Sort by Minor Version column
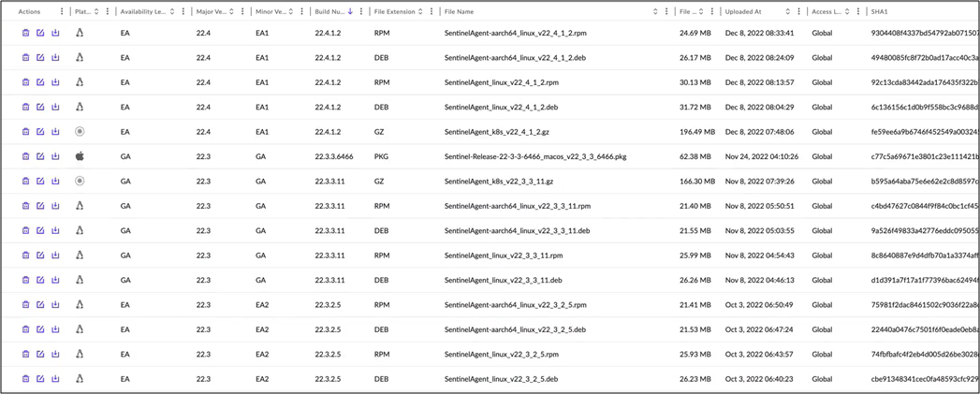 click(290, 12)
